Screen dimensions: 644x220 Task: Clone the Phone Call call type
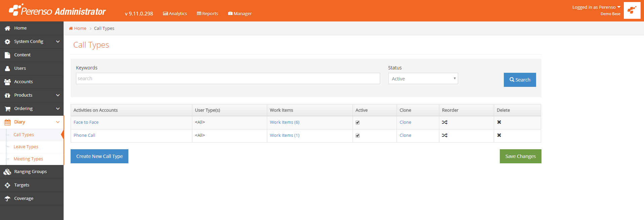[405, 135]
